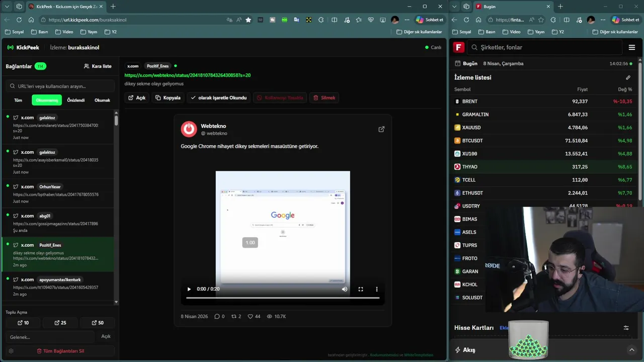The width and height of the screenshot is (644, 362).
Task: Focus the URL or user search field
Action: coord(60,86)
